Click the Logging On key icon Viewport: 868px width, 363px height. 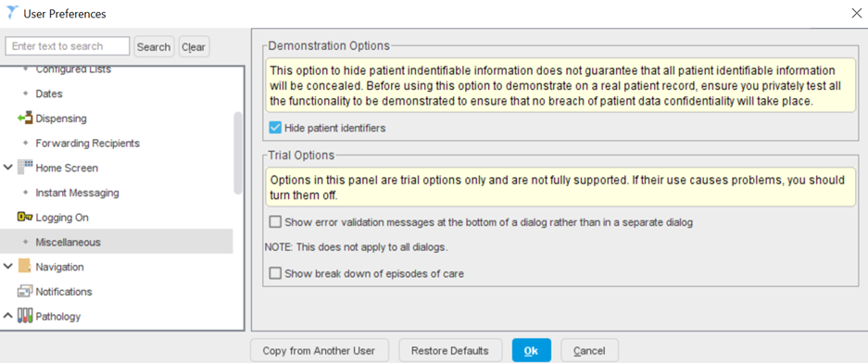pyautogui.click(x=25, y=218)
